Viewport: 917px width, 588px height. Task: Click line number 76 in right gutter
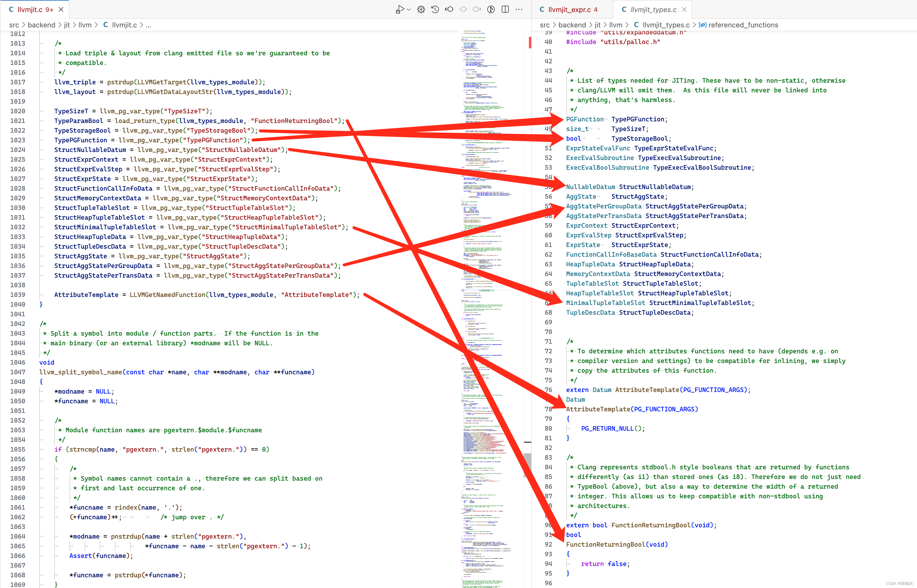(x=548, y=390)
